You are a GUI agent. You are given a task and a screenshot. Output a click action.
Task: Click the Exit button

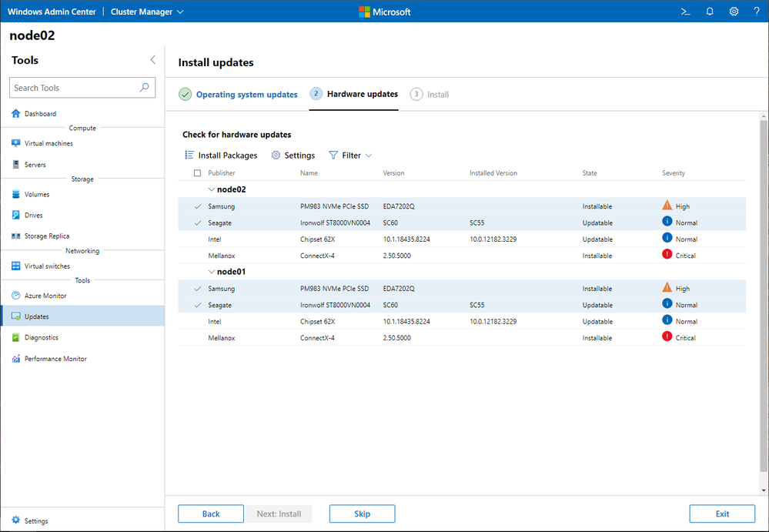722,514
